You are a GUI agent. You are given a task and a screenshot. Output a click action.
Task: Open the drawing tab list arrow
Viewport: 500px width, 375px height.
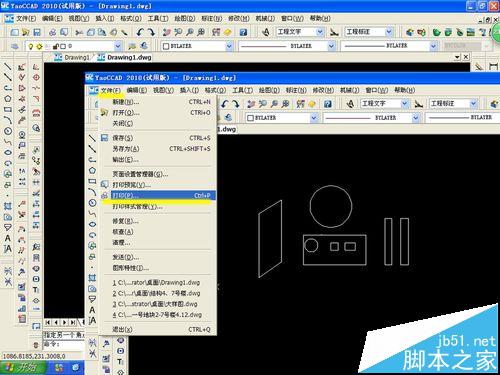(x=457, y=57)
